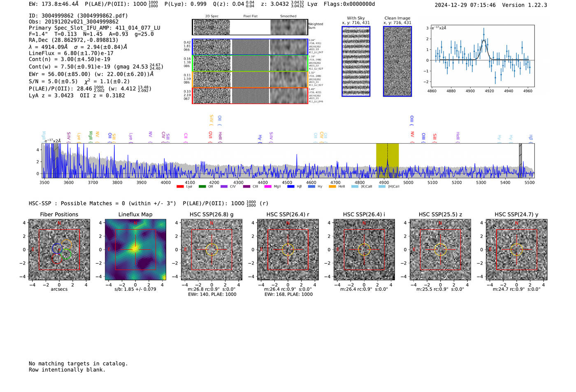The image size is (576, 392).
Task: Select the HSC SSP(25.5) z cutout
Action: click(x=440, y=250)
